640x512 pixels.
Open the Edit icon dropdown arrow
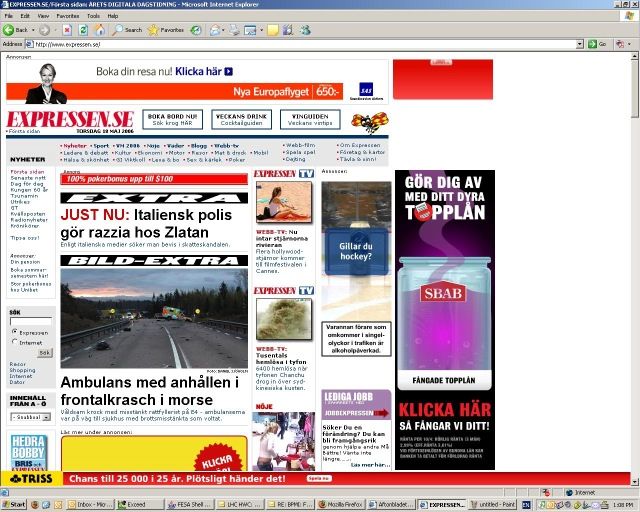[261, 30]
